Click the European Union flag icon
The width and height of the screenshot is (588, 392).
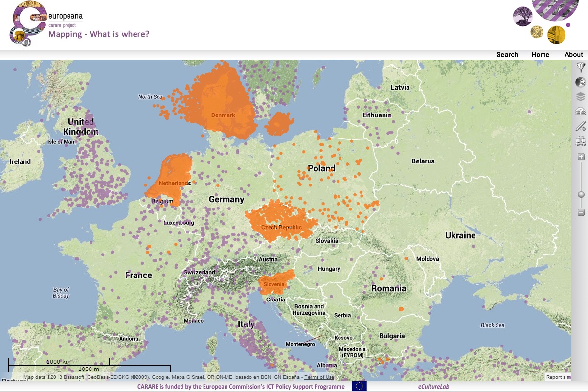coord(359,386)
